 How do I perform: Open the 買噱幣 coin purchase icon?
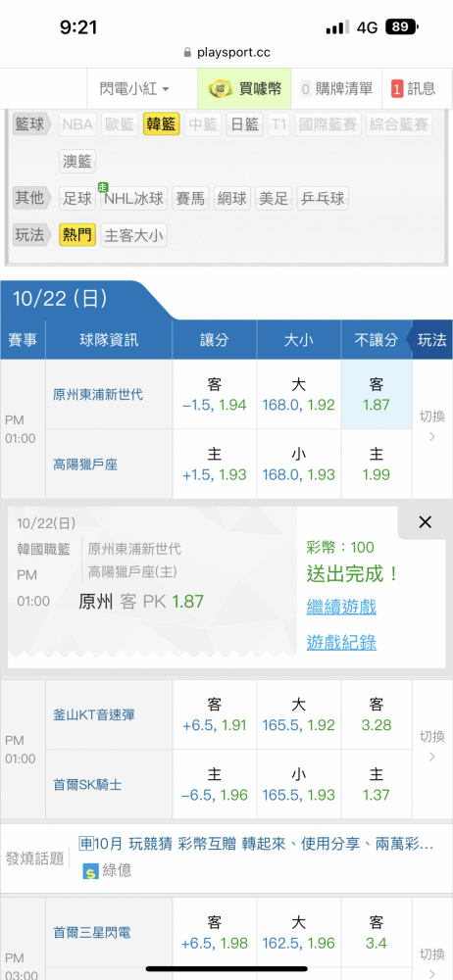(219, 89)
